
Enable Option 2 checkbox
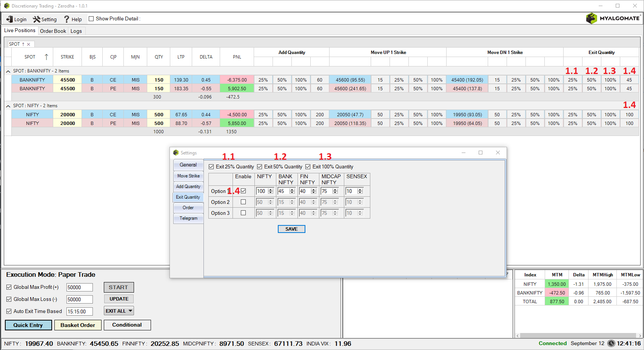click(243, 202)
